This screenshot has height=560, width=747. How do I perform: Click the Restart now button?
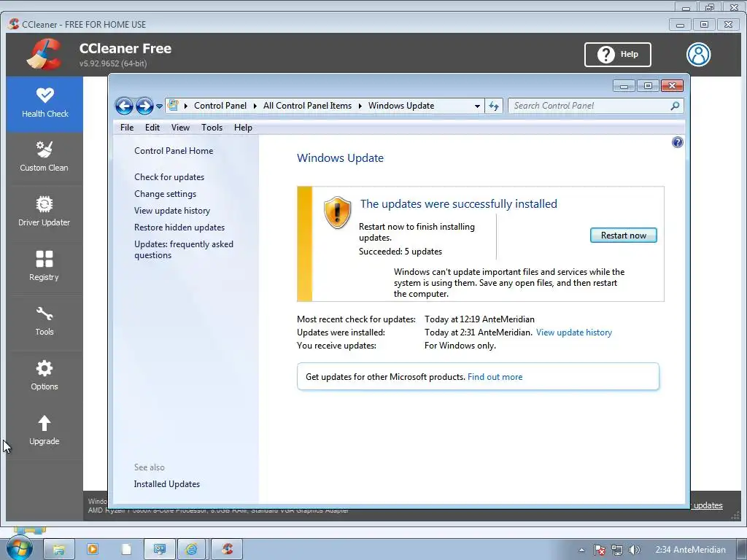(623, 236)
